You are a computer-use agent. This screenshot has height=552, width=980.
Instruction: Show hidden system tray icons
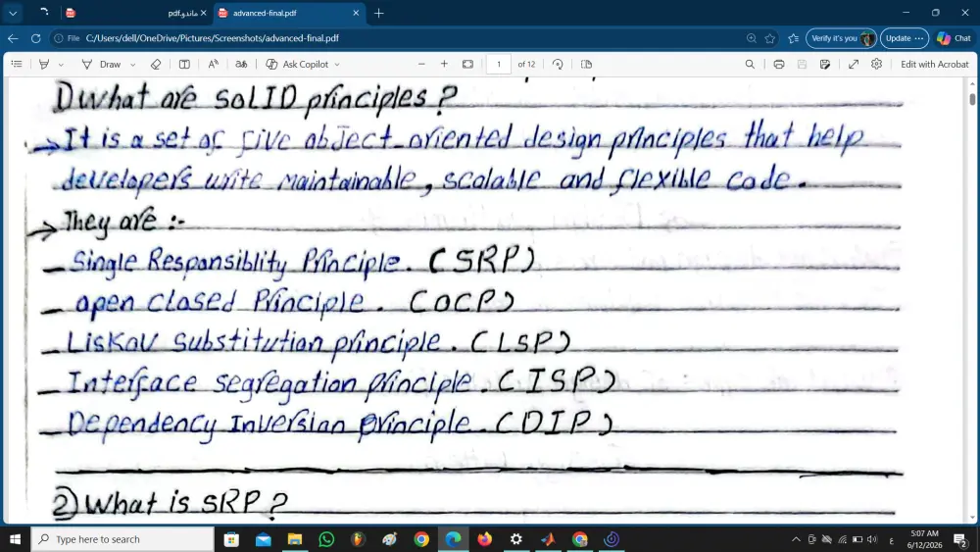point(796,539)
